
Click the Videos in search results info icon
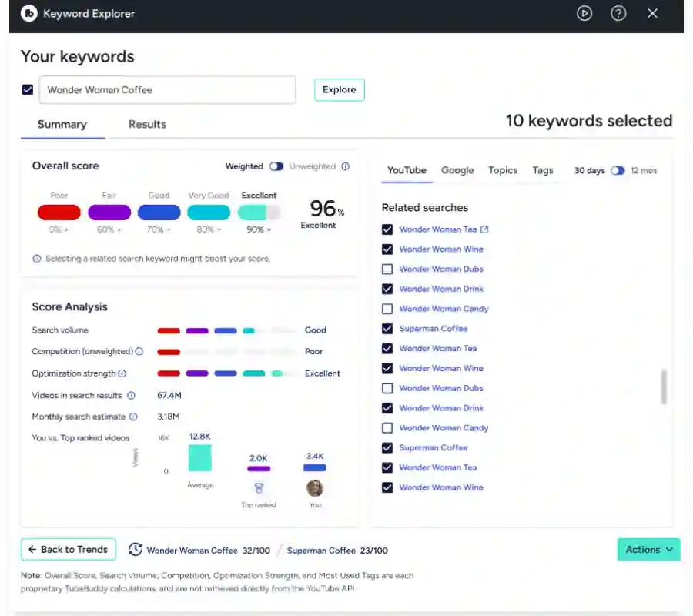click(131, 396)
